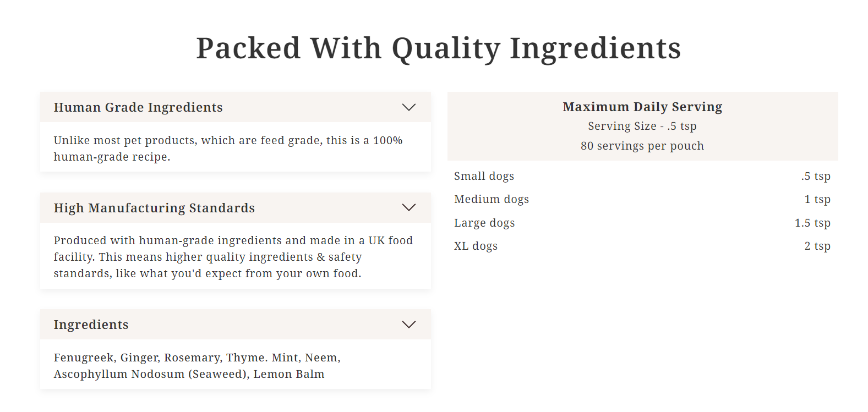Click the 100% human-grade recipe description text

point(228,149)
